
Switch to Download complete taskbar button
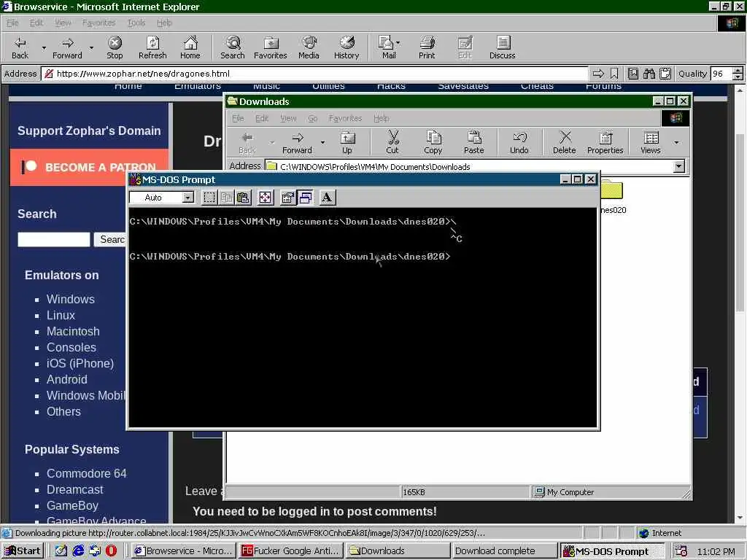tap(505, 551)
